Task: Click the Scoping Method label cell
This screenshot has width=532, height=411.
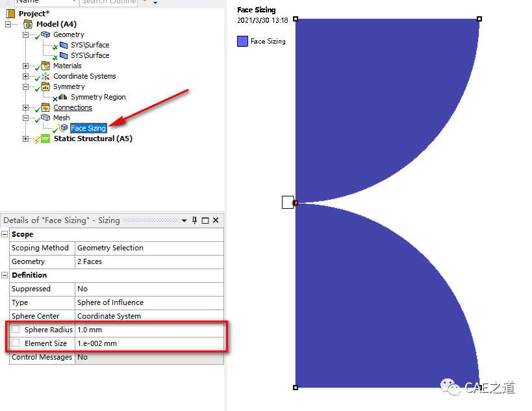Action: pyautogui.click(x=42, y=248)
